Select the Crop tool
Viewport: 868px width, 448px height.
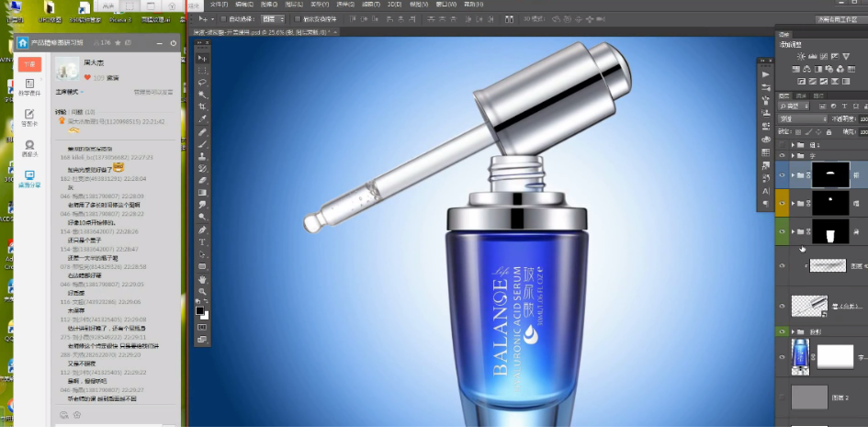tap(203, 106)
